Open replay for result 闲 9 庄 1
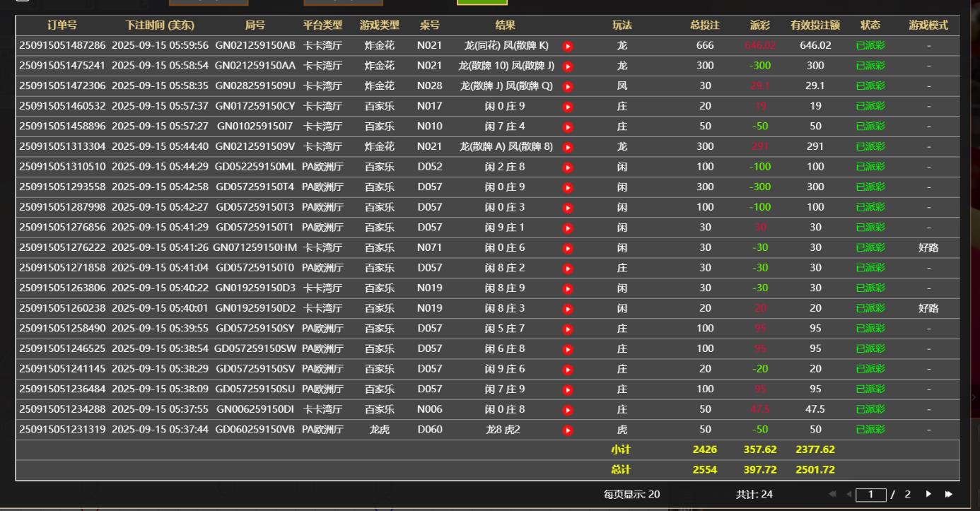Screen dimensions: 980x511 567,228
